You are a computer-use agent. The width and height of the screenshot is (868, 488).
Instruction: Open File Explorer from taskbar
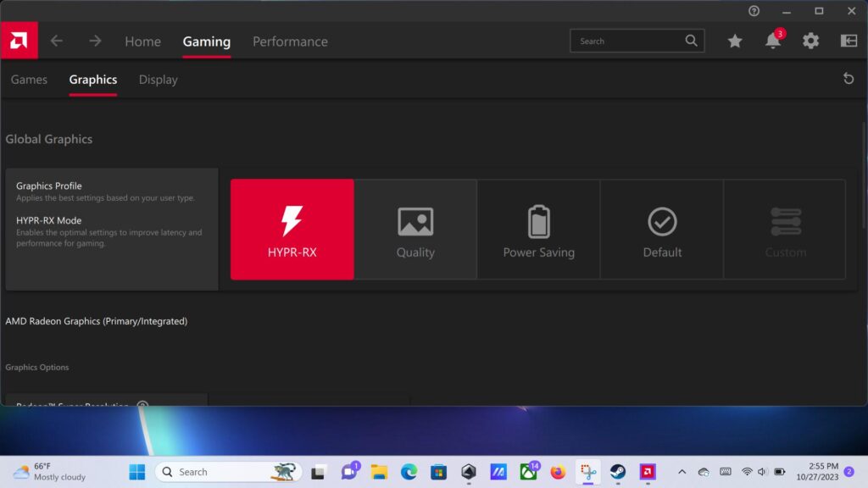[x=379, y=472]
